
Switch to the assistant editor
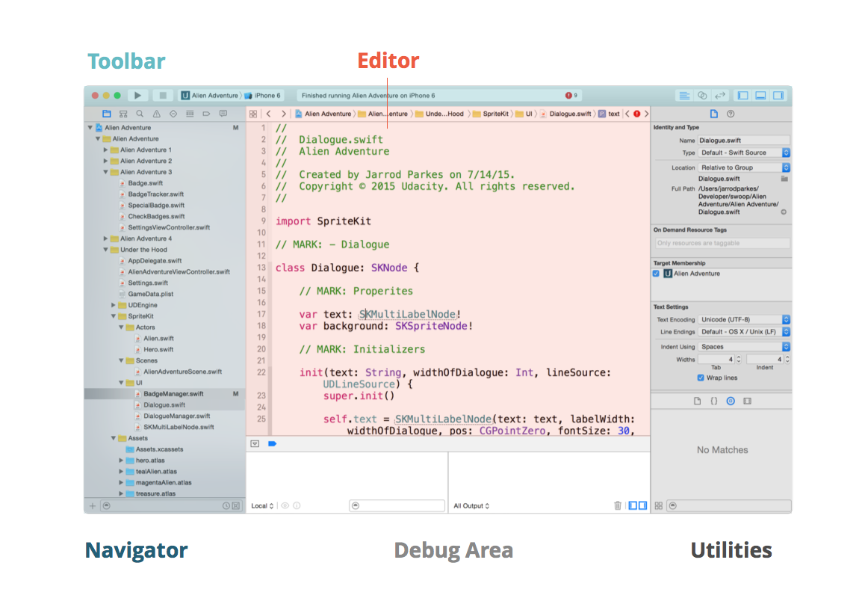click(702, 95)
